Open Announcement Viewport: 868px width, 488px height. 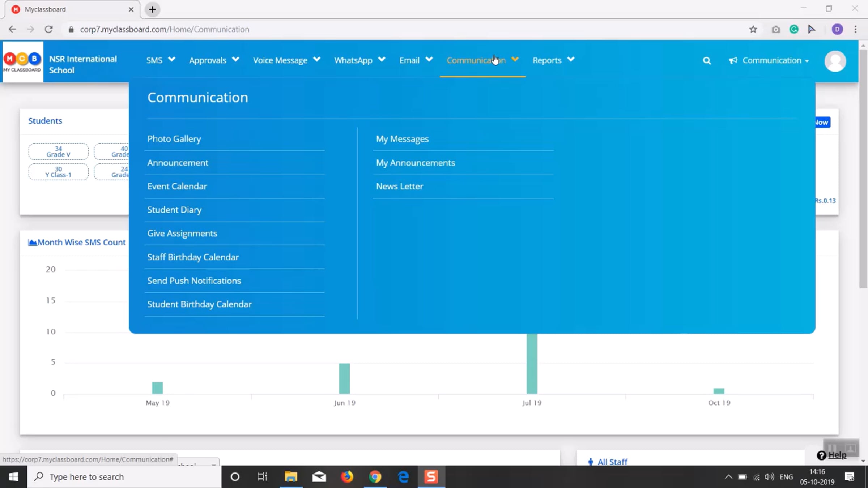[178, 163]
